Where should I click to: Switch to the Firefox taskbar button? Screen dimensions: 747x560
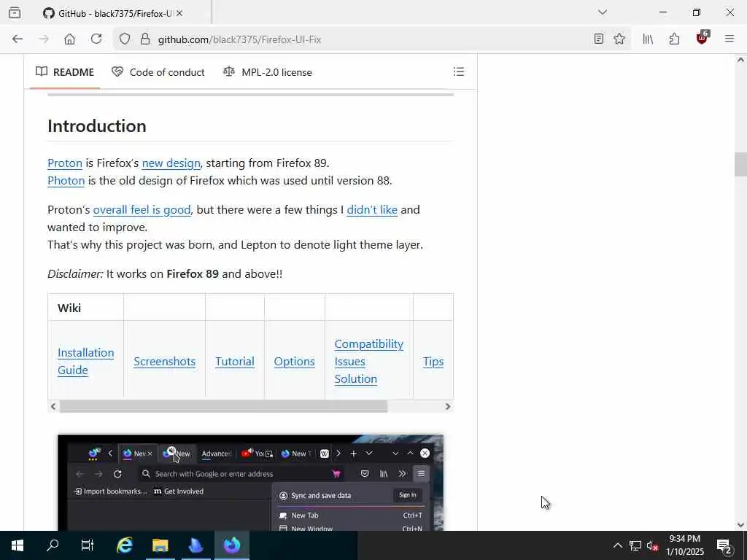[x=232, y=545]
